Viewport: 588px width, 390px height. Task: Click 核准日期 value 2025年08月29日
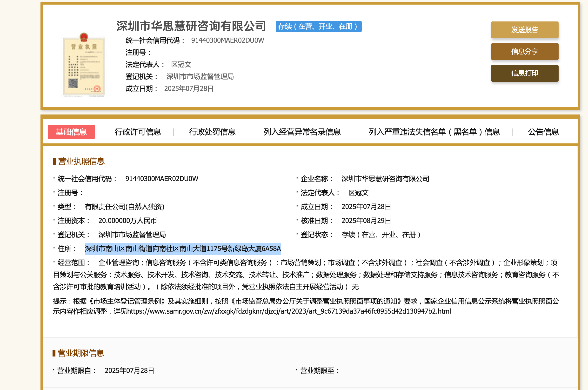366,221
